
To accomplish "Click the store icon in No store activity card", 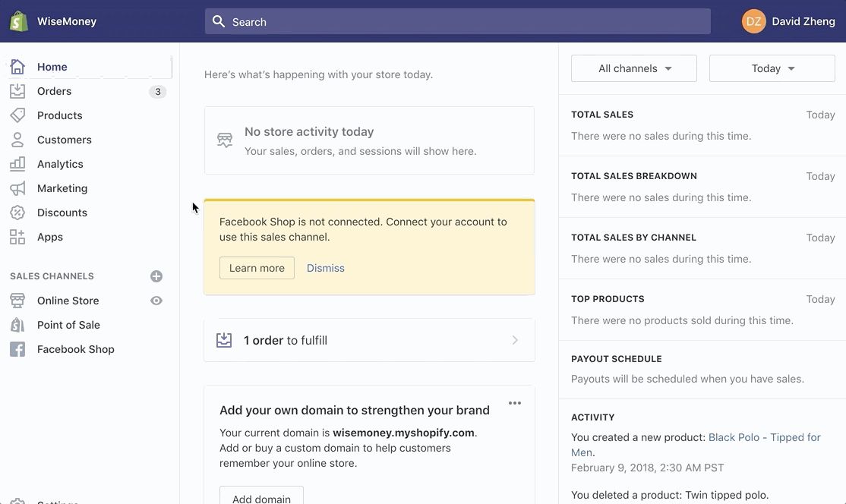I will (x=225, y=140).
